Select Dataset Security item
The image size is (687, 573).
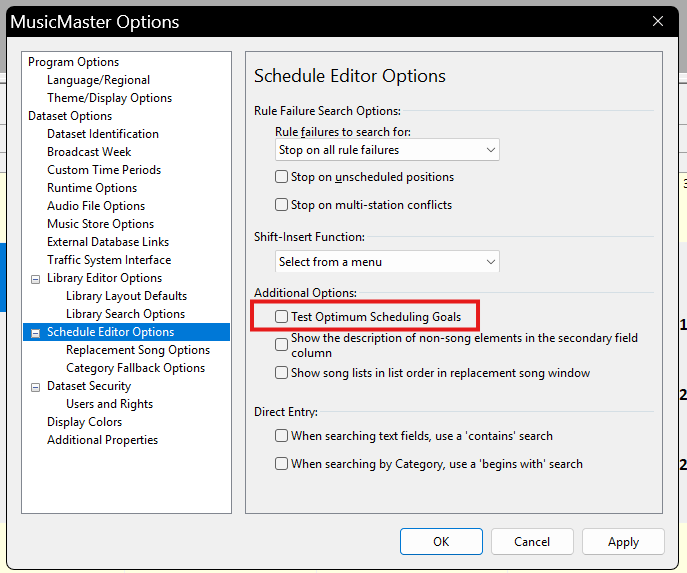(x=89, y=386)
